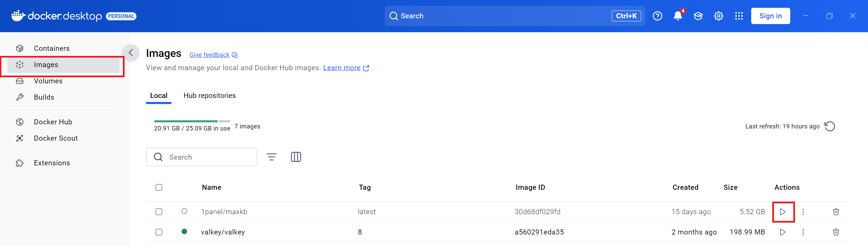The width and height of the screenshot is (868, 246).
Task: Check the 1panel/maxkb row checkbox
Action: tap(159, 212)
